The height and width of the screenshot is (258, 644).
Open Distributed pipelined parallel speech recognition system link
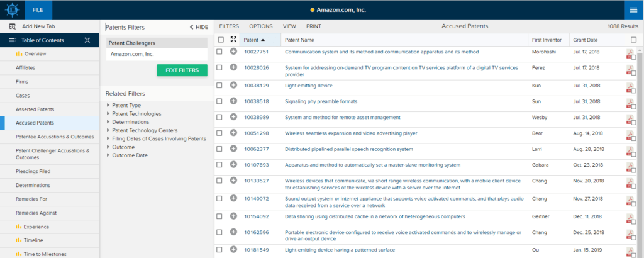[x=349, y=149]
